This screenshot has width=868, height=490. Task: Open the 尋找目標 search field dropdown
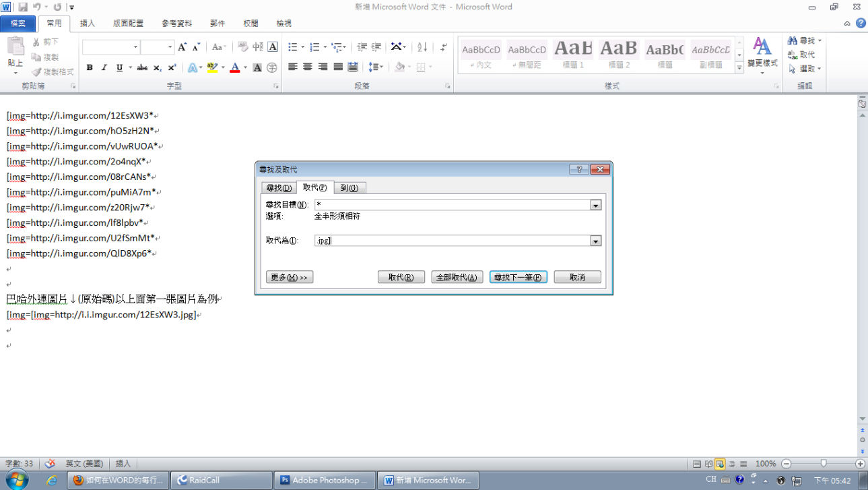pyautogui.click(x=595, y=205)
